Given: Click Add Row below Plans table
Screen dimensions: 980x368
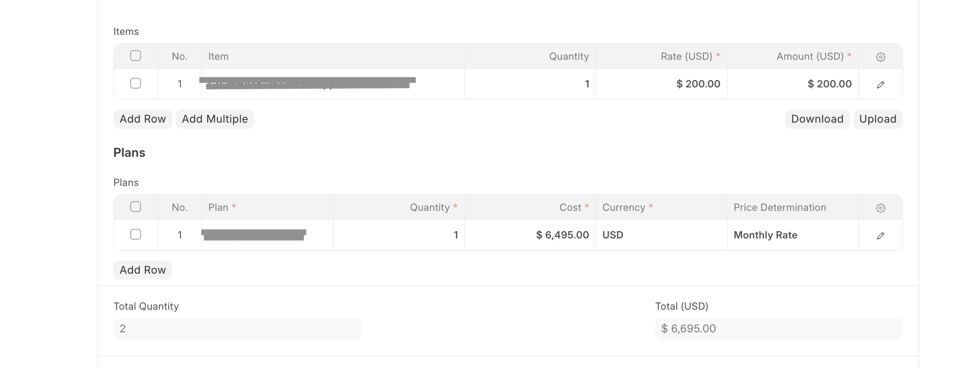Looking at the screenshot, I should click(x=143, y=270).
